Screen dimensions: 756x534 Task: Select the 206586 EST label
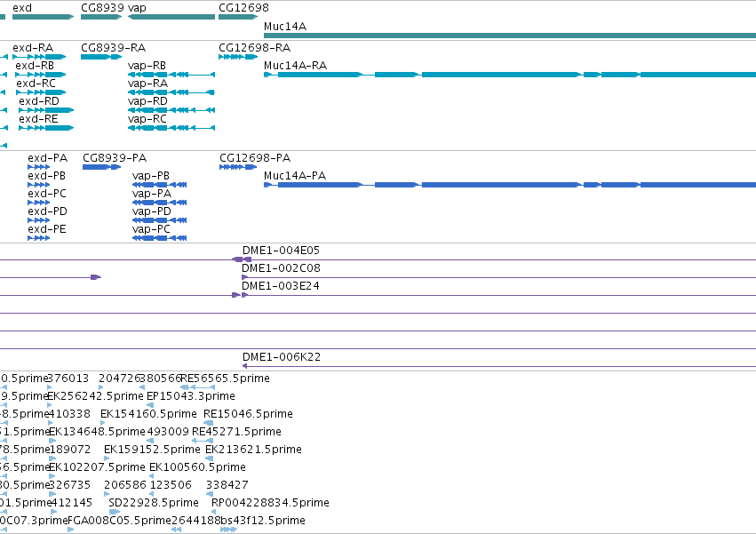124,485
